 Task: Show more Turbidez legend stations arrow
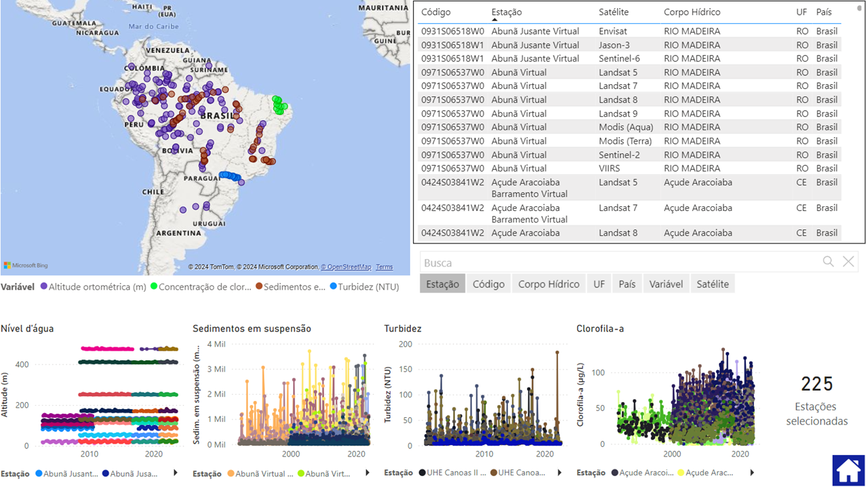559,473
